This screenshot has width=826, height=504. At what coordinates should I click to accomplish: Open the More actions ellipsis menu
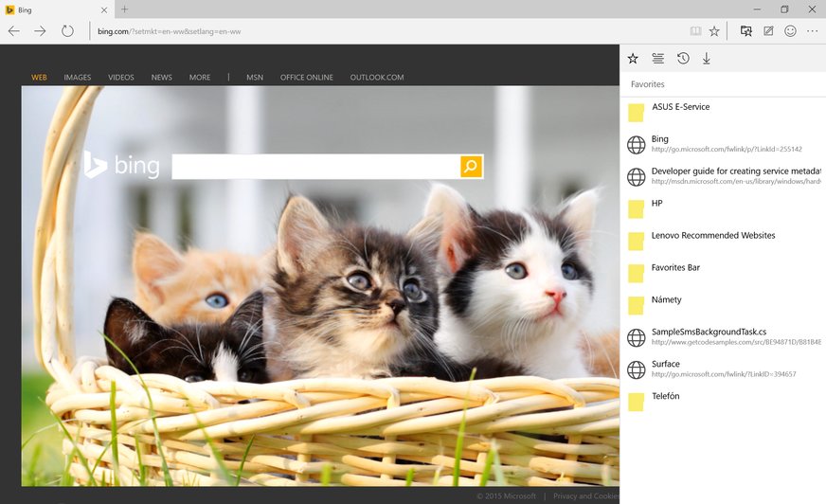coord(813,31)
